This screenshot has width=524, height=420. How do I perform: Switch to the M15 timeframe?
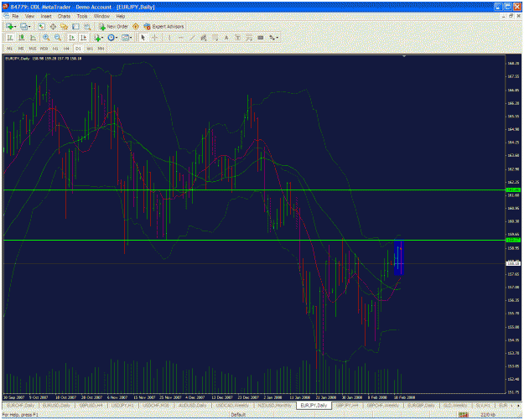click(33, 49)
